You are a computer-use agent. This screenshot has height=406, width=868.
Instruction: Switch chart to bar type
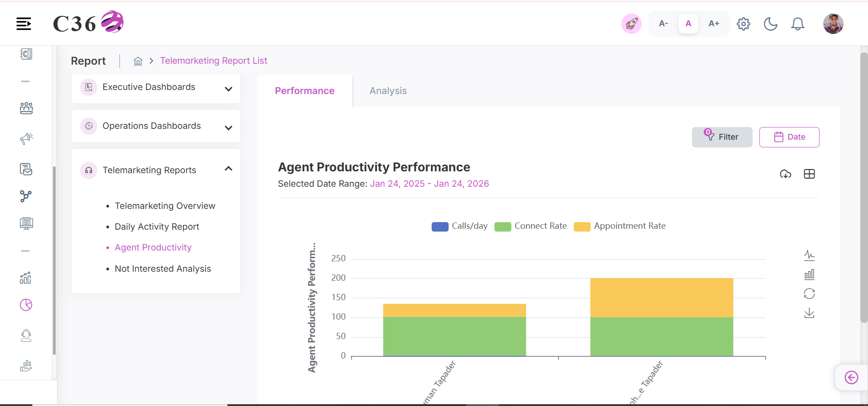(x=809, y=274)
